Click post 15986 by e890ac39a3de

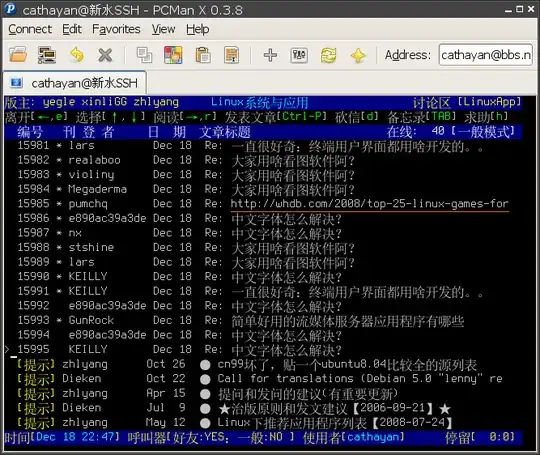263,218
